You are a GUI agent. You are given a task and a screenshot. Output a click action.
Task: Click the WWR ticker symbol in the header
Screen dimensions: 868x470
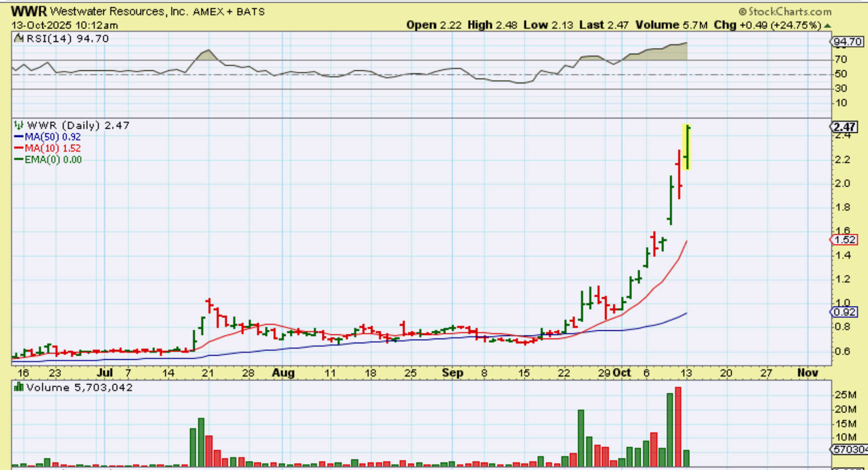[29, 11]
